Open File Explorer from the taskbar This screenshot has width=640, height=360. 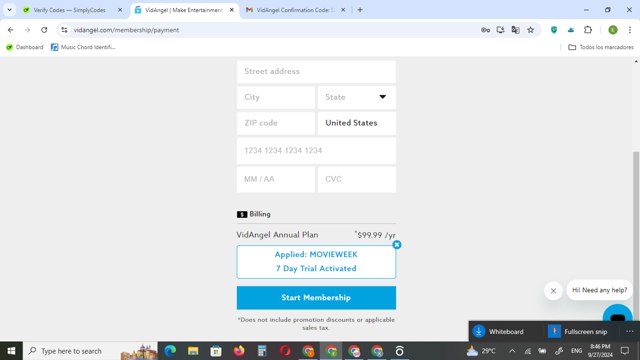click(193, 351)
